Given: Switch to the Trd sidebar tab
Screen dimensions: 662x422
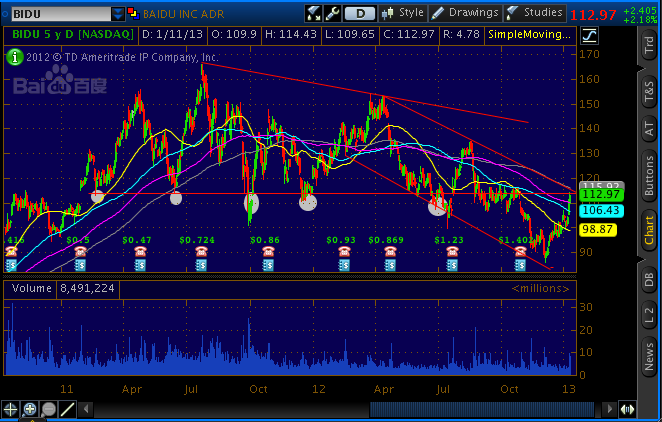Looking at the screenshot, I should (649, 45).
